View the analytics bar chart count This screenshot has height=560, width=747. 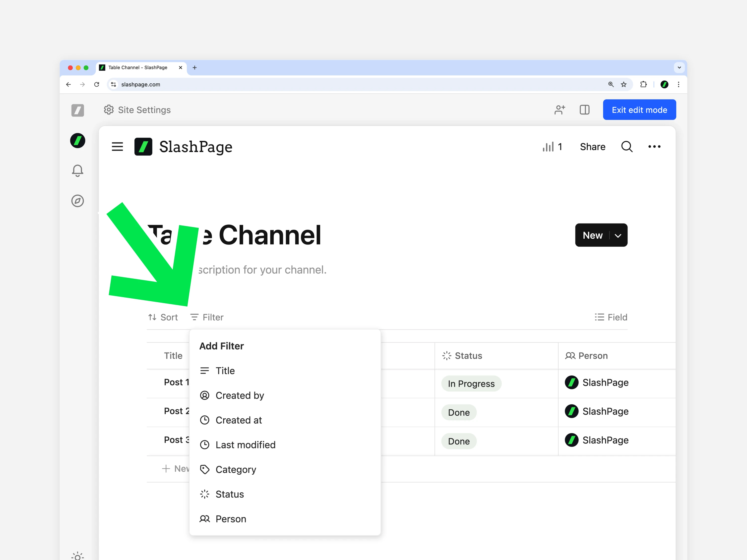[553, 147]
